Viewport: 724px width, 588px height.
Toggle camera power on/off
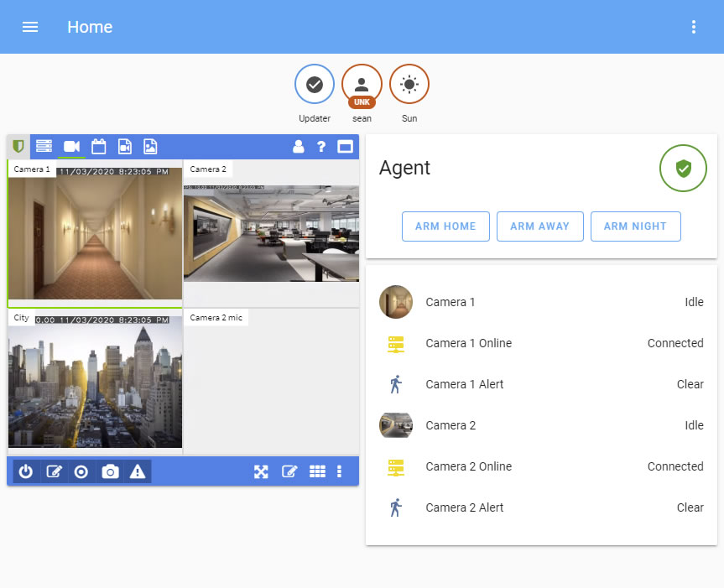[x=26, y=472]
